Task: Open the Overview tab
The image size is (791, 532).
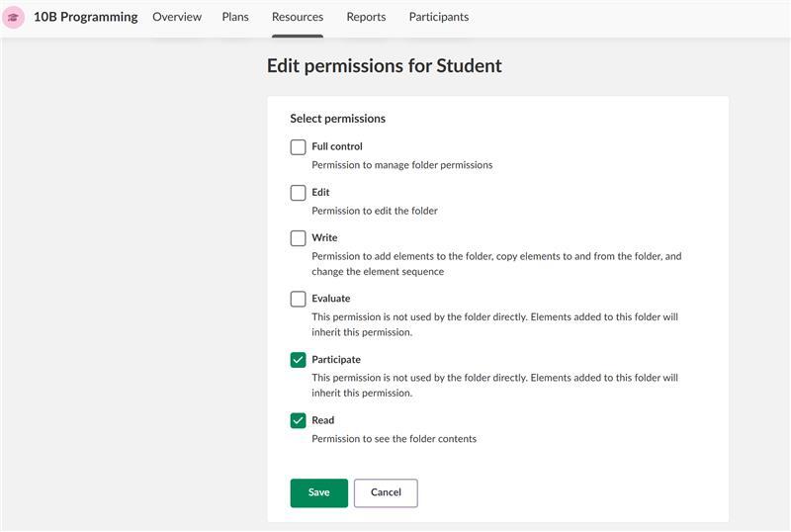Action: click(x=177, y=17)
